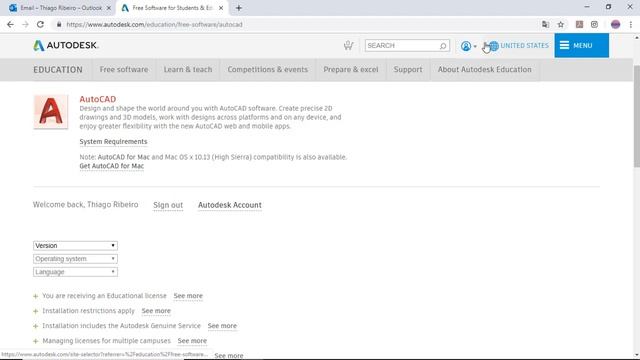
Task: Click the PDF extension icon
Action: [x=579, y=24]
